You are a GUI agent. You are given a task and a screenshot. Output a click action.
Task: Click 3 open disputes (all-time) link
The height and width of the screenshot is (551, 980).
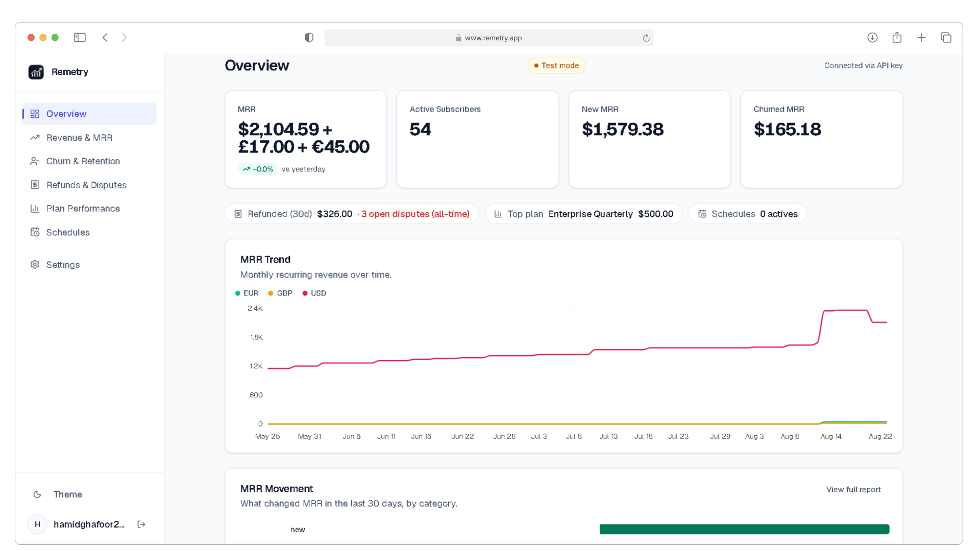(x=415, y=214)
